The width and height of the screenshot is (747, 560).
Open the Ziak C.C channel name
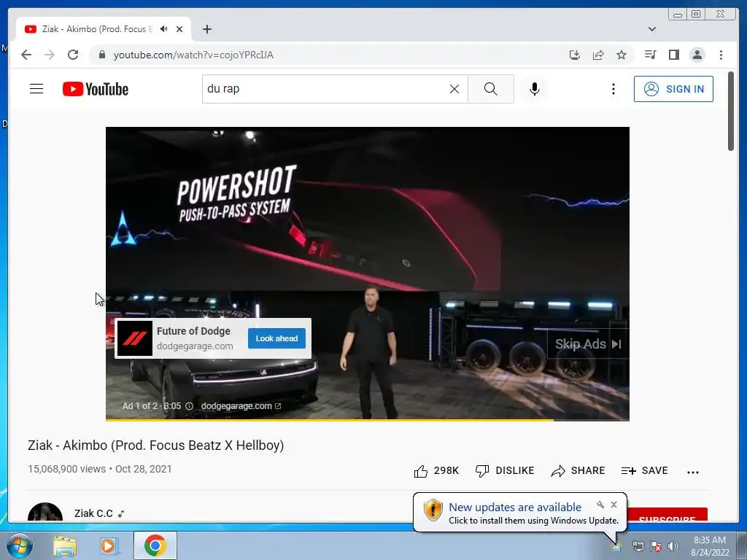(93, 513)
